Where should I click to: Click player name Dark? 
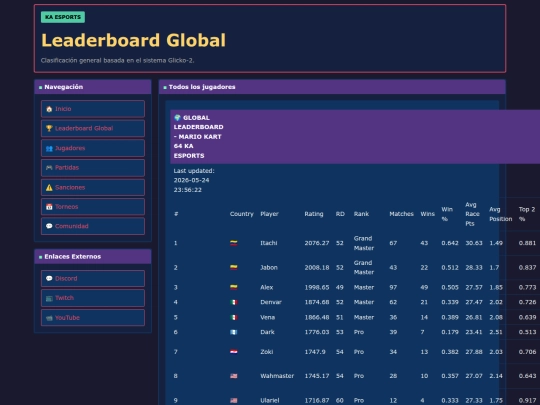(267, 332)
